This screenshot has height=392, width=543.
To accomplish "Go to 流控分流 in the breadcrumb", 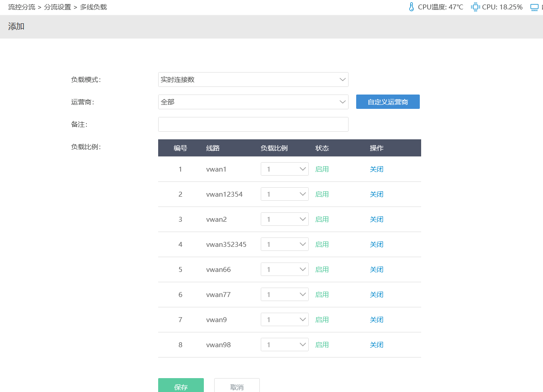I will coord(22,7).
